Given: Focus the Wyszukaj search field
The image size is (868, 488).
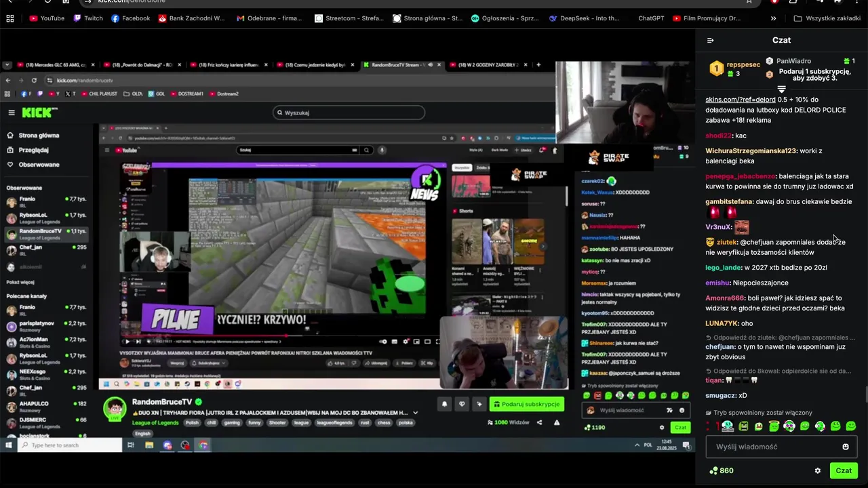Looking at the screenshot, I should tap(349, 113).
